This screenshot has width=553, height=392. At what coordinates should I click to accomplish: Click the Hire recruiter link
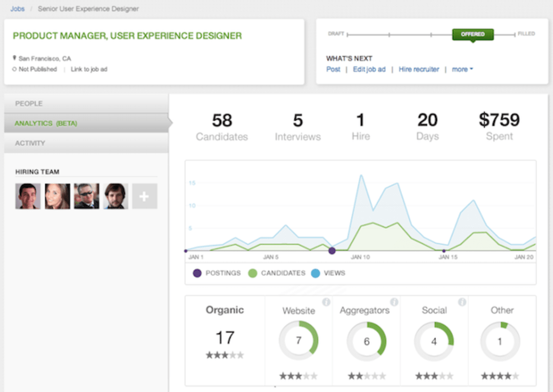click(419, 69)
